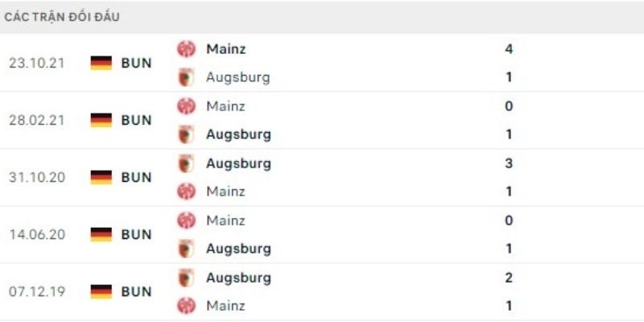Viewport: 644px width, 322px height.
Task: Click Augsburg's score of 3 on 31.10.20
Action: [509, 163]
